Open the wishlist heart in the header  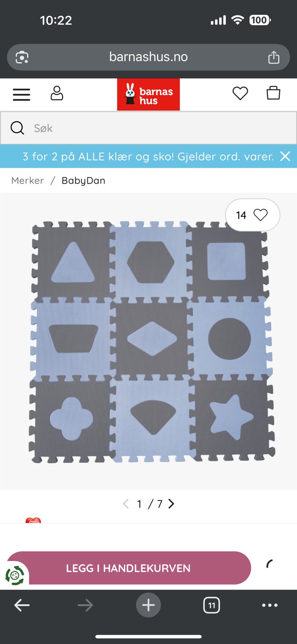coord(240,93)
